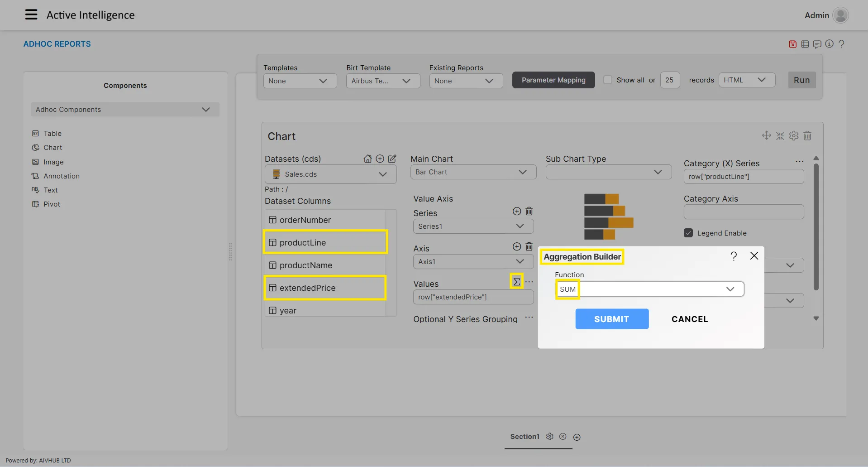The height and width of the screenshot is (467, 868).
Task: Click the chart panel vertical scrollbar
Action: coord(816,226)
